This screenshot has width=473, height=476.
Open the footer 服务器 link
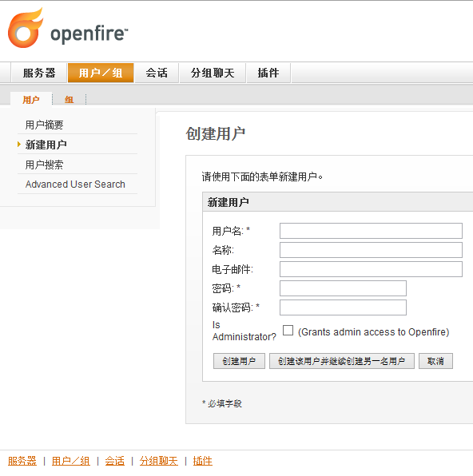click(x=22, y=461)
